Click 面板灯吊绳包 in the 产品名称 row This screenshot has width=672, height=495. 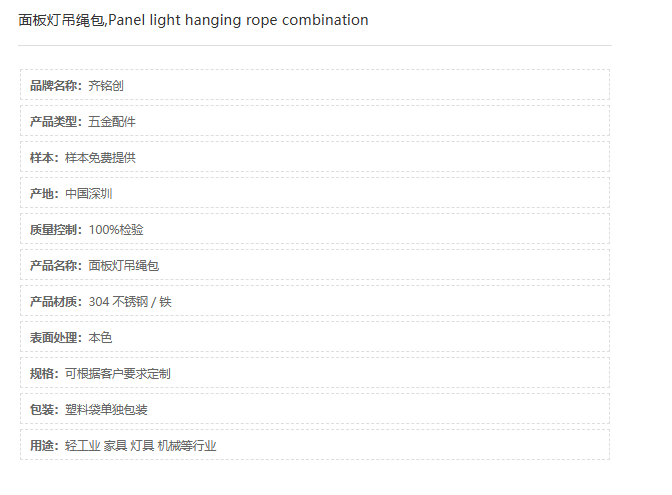coord(124,266)
